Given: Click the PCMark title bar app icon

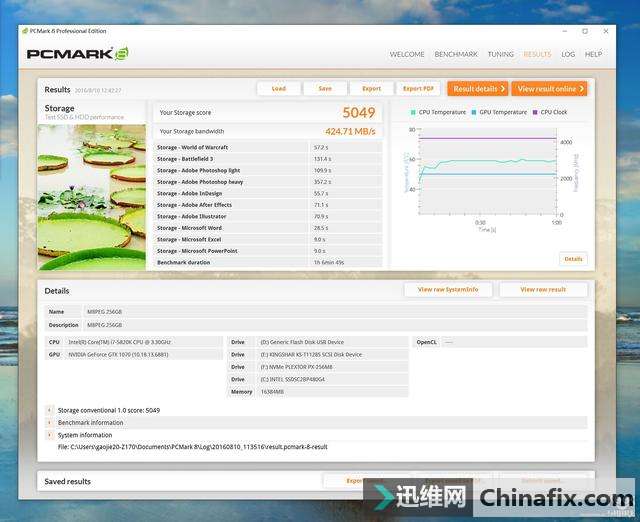Looking at the screenshot, I should (25, 31).
